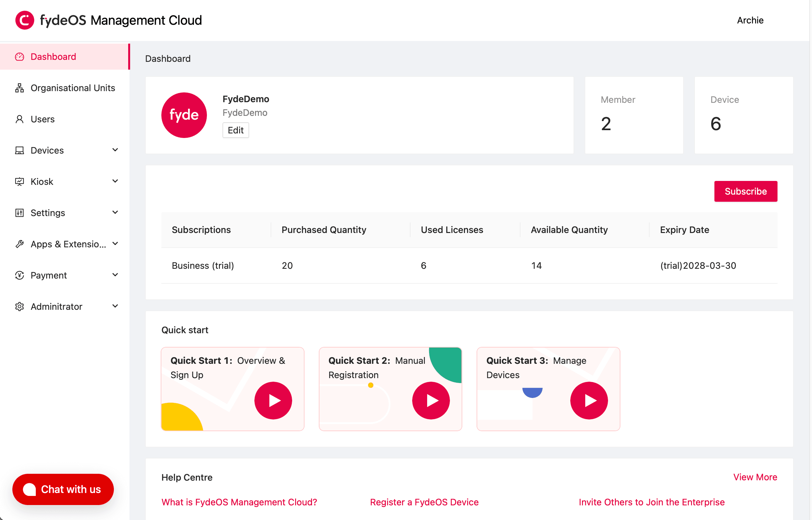Viewport: 812px width, 520px height.
Task: Click the fydeOS red logo icon
Action: point(25,20)
